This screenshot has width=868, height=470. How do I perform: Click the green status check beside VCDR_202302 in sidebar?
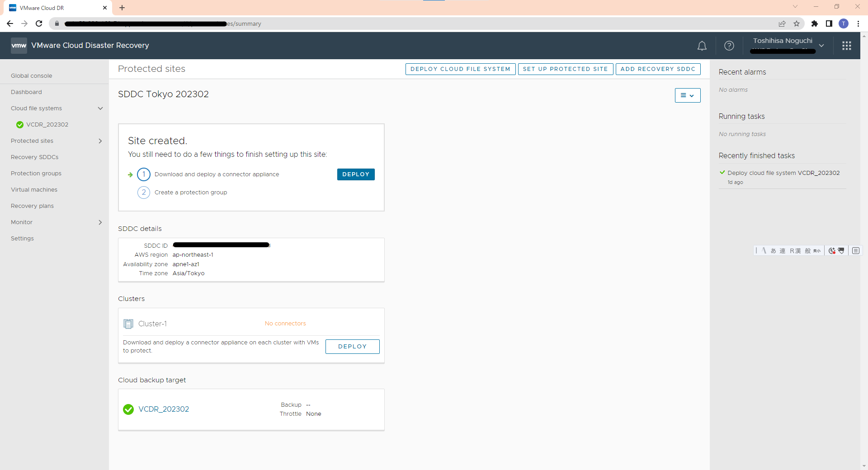19,125
